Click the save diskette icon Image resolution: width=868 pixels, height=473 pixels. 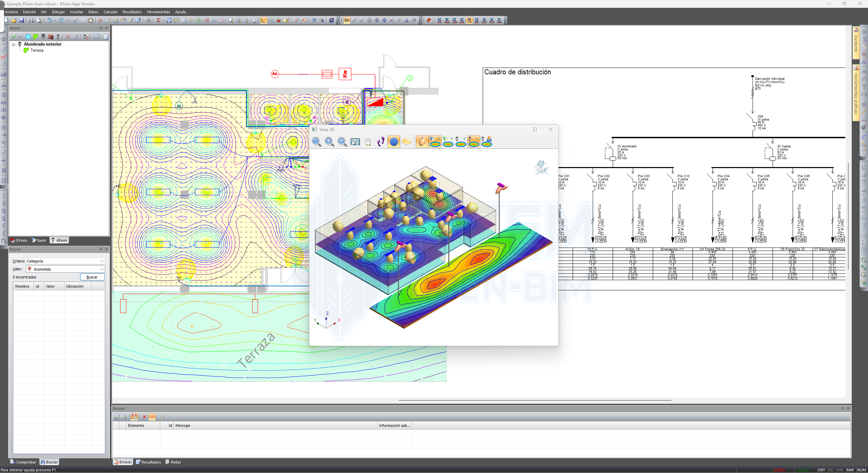pos(21,20)
